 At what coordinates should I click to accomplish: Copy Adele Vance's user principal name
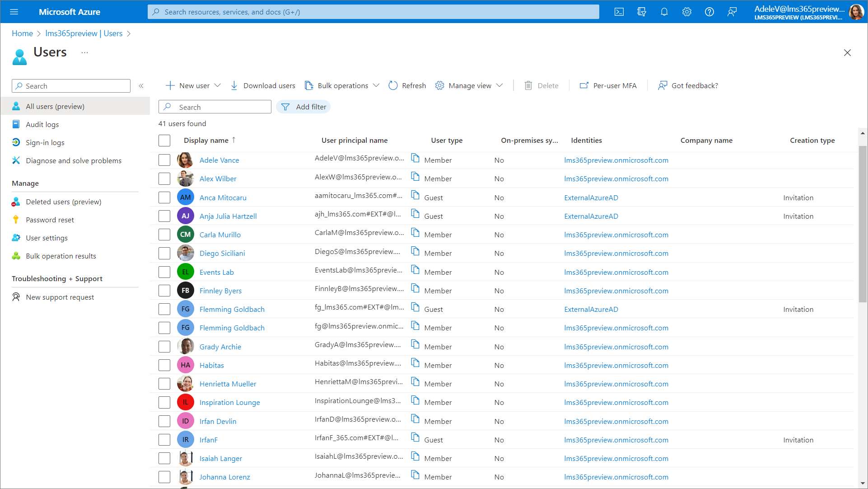[415, 158]
